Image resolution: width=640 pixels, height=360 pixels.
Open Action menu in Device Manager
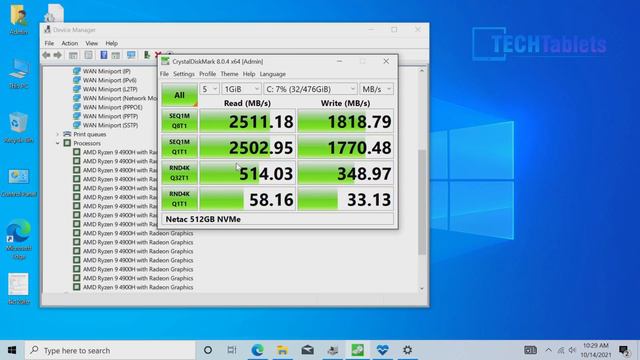pos(69,43)
